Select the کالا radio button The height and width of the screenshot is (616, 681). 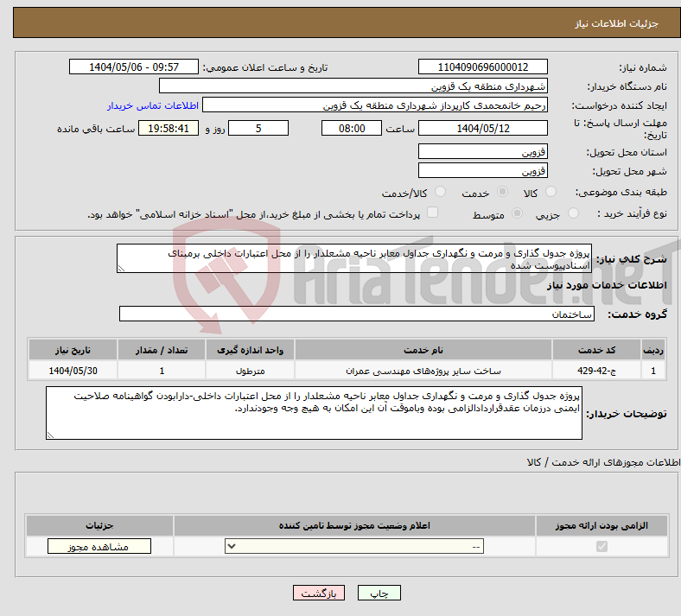(551, 192)
